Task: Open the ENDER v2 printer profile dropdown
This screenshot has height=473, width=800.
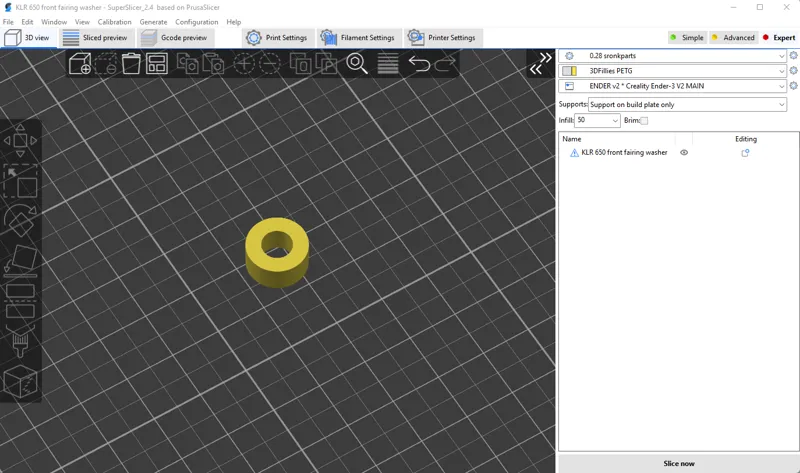Action: pos(673,86)
